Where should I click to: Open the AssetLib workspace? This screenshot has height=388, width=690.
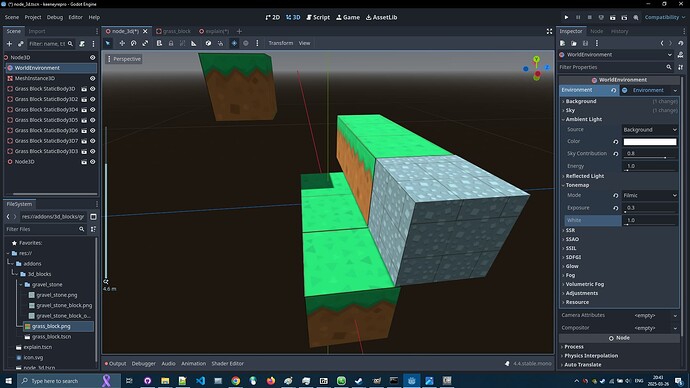381,17
